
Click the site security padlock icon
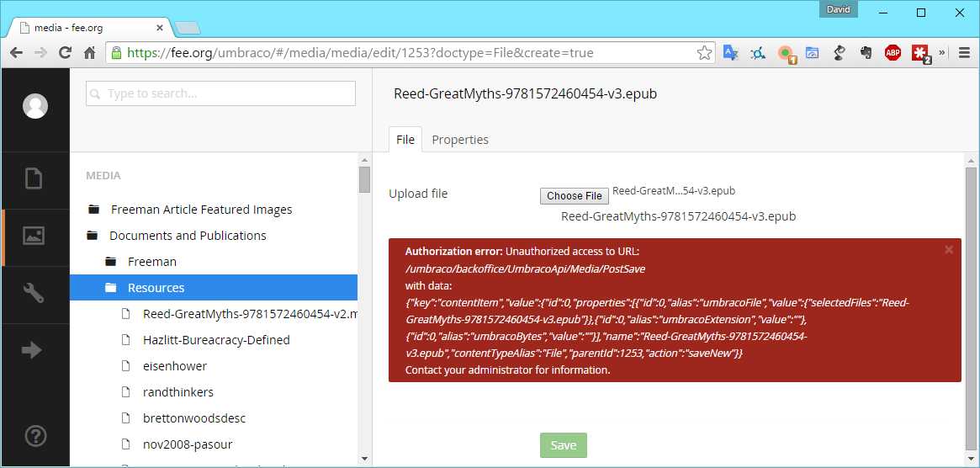pos(116,53)
